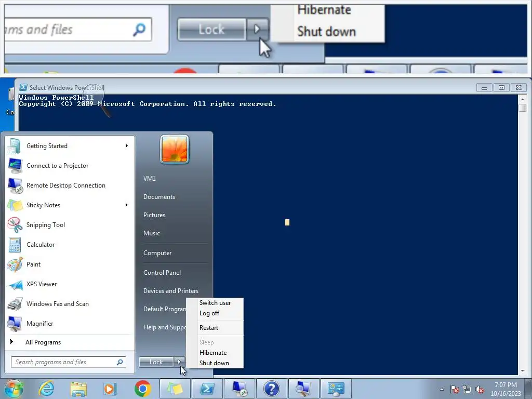Open the clock showing 7:07 PM

(506, 389)
